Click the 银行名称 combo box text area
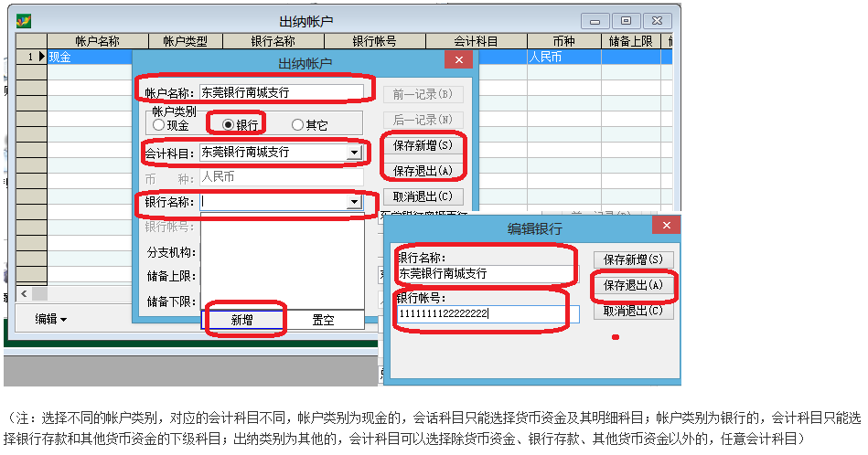Viewport: 868px width, 455px height. pyautogui.click(x=273, y=202)
